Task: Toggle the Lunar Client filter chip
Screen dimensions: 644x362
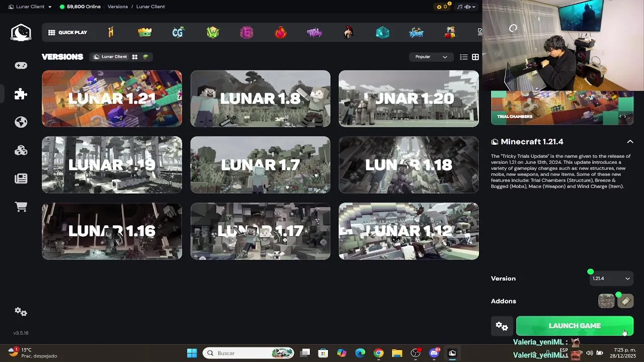Action: pos(110,57)
